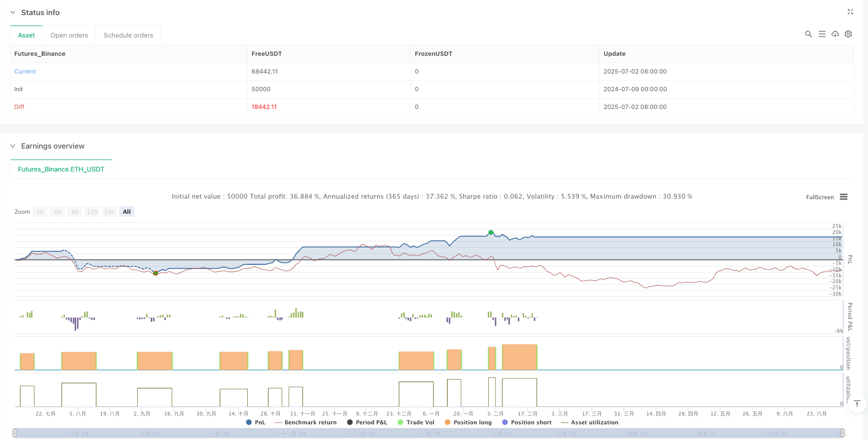
Task: Click the collapse panel icon top right
Action: coord(850,11)
